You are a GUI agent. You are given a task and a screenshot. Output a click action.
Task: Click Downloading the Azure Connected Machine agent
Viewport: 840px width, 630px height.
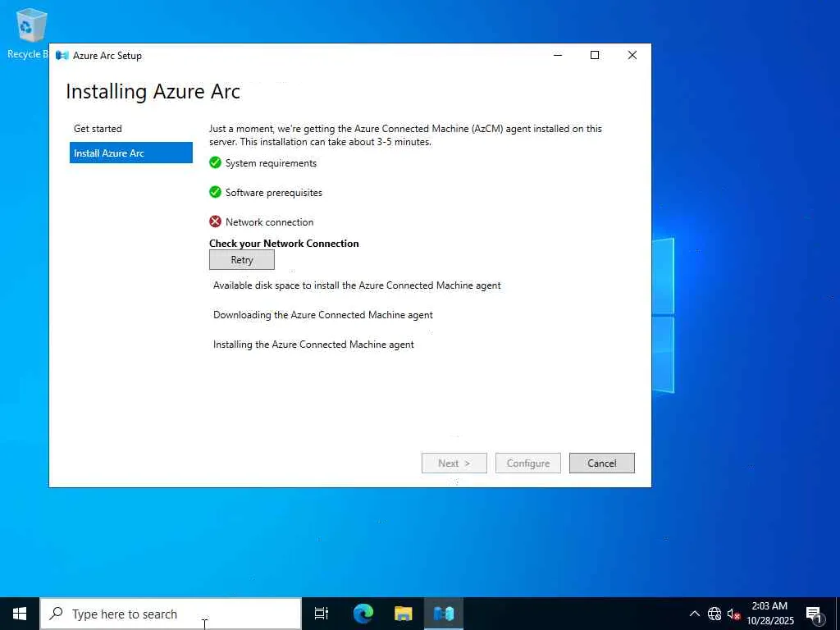point(323,315)
